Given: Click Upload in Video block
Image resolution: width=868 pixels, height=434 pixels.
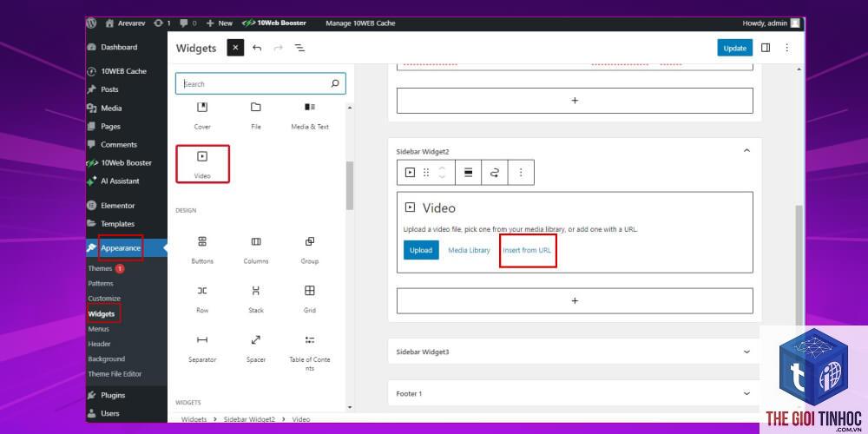Looking at the screenshot, I should click(421, 250).
